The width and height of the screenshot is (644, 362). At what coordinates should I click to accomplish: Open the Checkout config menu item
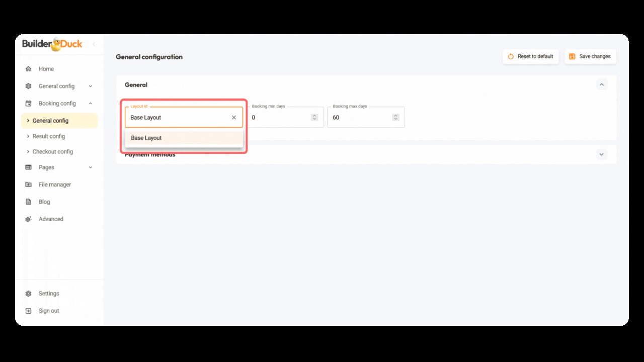pyautogui.click(x=52, y=151)
